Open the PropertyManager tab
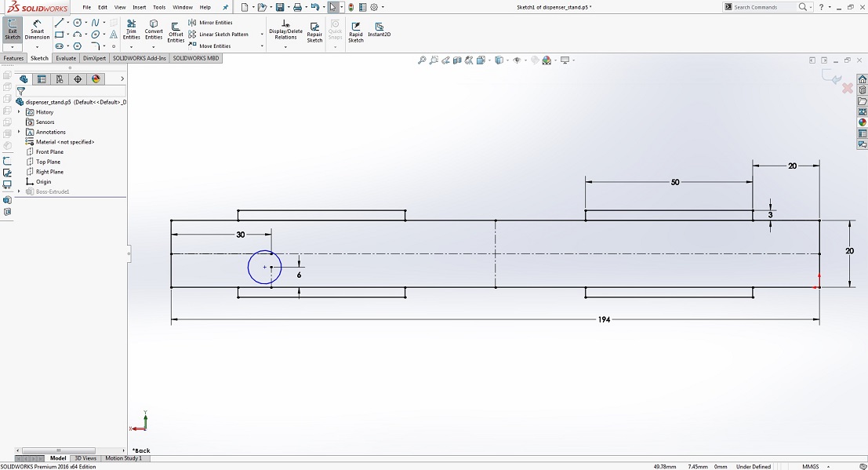 pyautogui.click(x=42, y=79)
